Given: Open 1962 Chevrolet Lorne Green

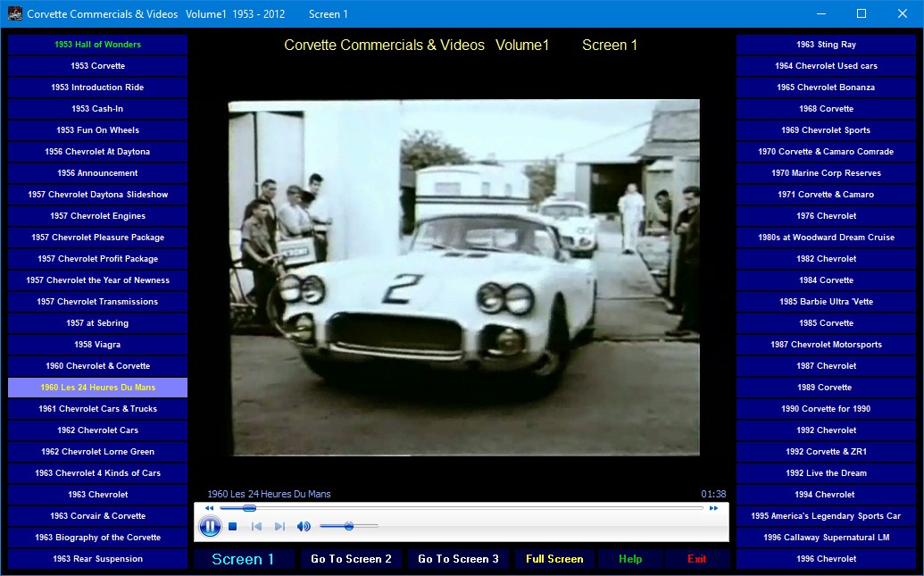Looking at the screenshot, I should [98, 452].
